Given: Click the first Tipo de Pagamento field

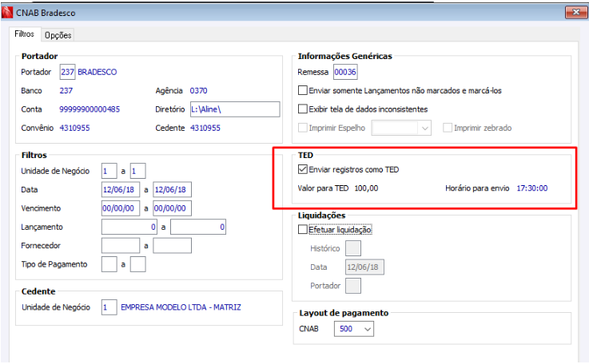Looking at the screenshot, I should (x=109, y=264).
